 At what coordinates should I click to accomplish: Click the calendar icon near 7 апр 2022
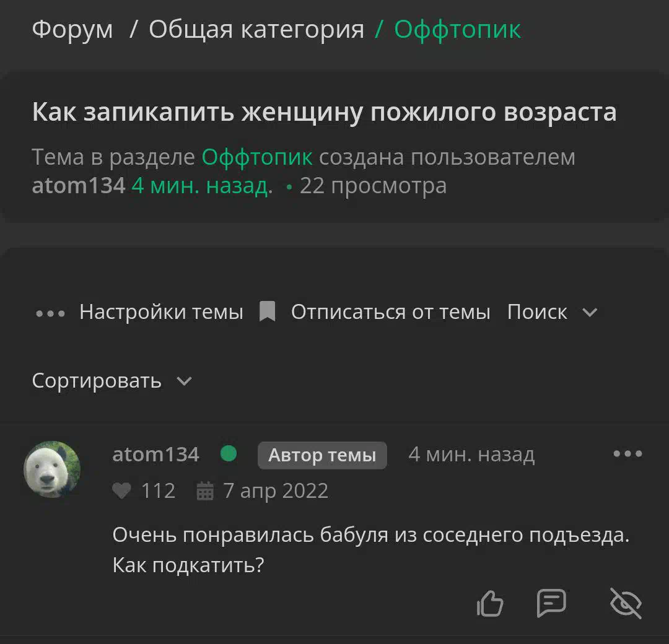click(x=205, y=491)
